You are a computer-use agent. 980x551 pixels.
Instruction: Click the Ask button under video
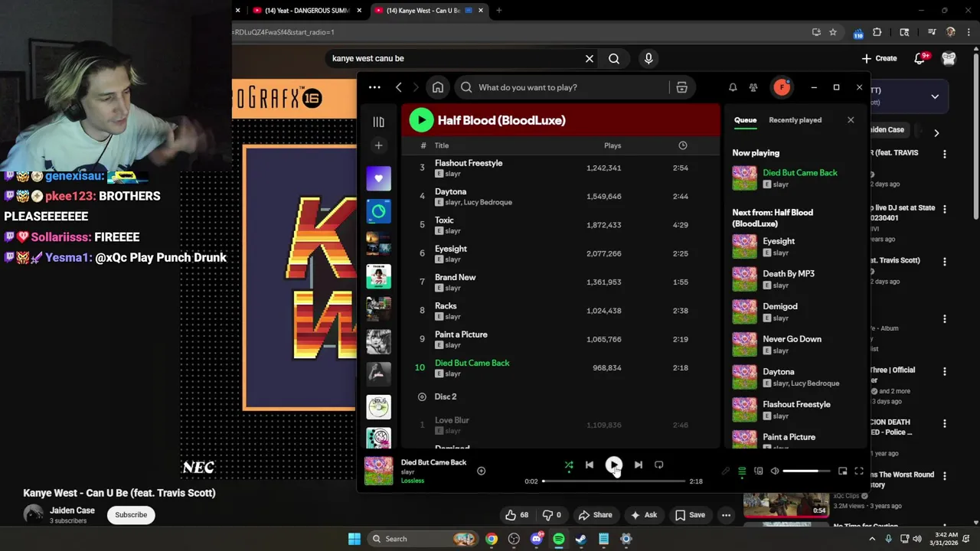tap(643, 515)
